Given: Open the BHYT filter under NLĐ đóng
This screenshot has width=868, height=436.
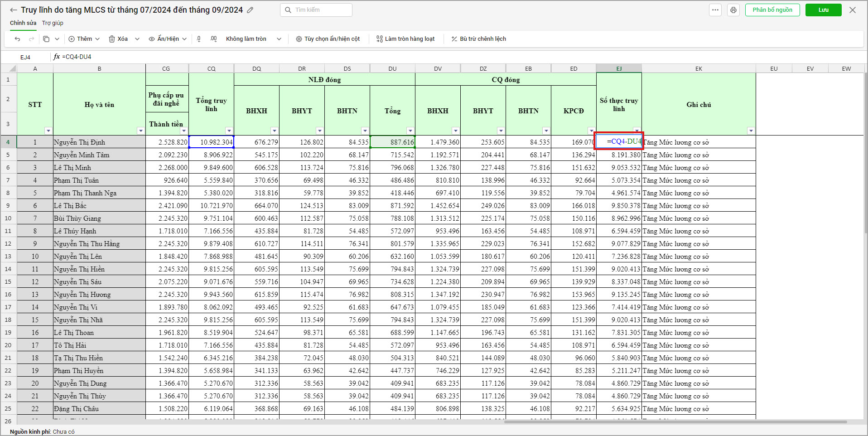Looking at the screenshot, I should [320, 131].
